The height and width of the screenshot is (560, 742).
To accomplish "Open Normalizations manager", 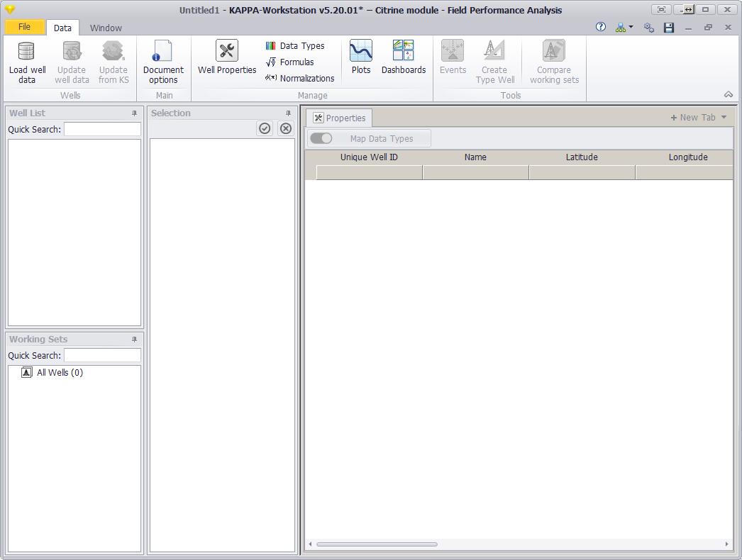I will (299, 78).
